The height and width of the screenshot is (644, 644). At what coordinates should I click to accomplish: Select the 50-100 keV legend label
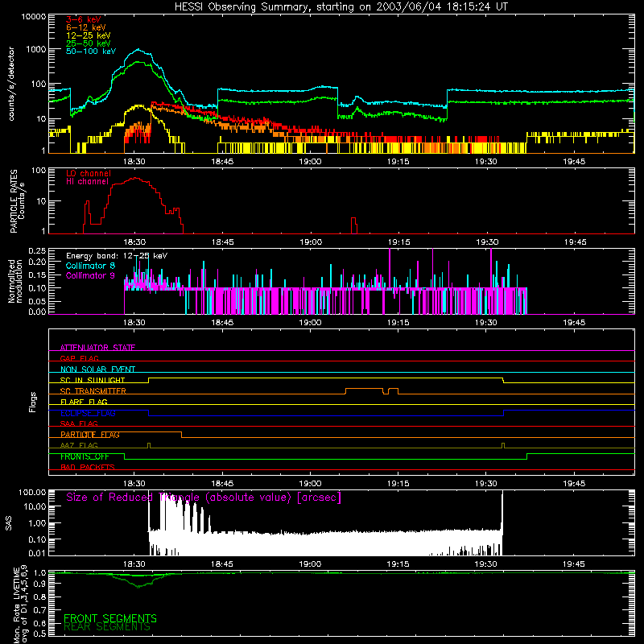click(x=91, y=52)
